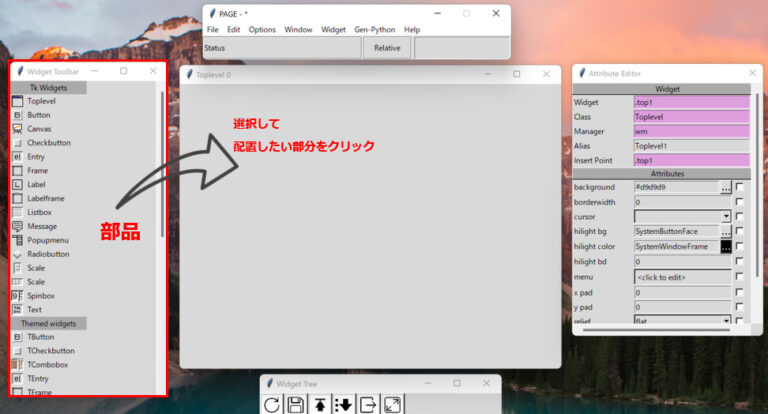Image resolution: width=768 pixels, height=414 pixels.
Task: Click the save icon in Widget Tree
Action: click(296, 404)
